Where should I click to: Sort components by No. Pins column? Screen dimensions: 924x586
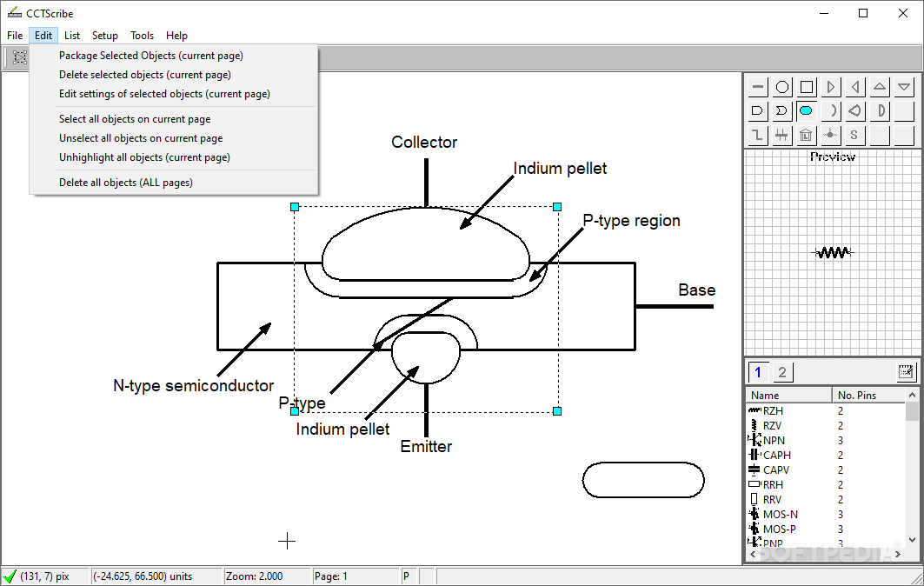click(x=868, y=395)
